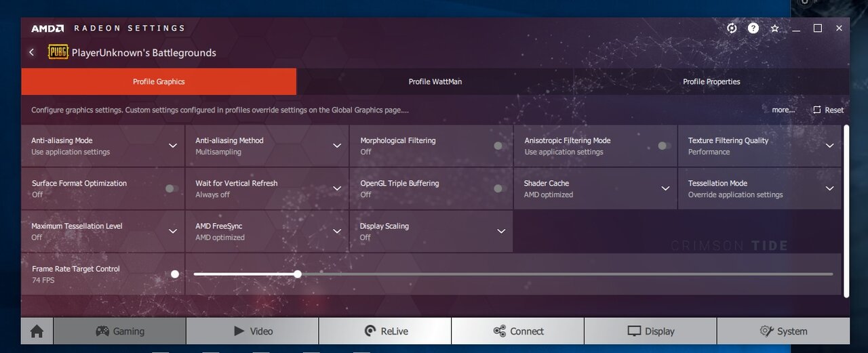This screenshot has width=868, height=353.
Task: Click the favorites star icon
Action: (774, 28)
